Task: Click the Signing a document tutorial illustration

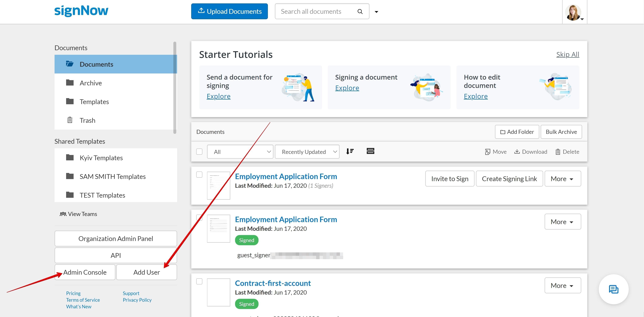Action: click(x=426, y=87)
